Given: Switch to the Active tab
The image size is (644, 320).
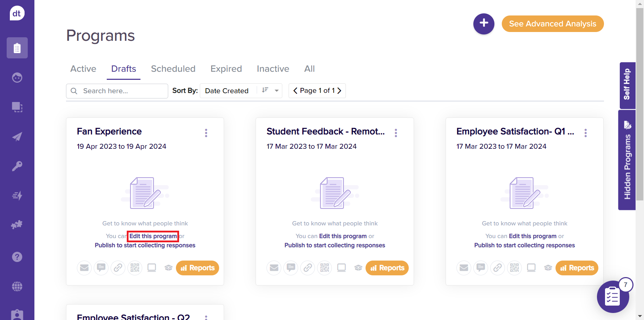Looking at the screenshot, I should pos(83,69).
